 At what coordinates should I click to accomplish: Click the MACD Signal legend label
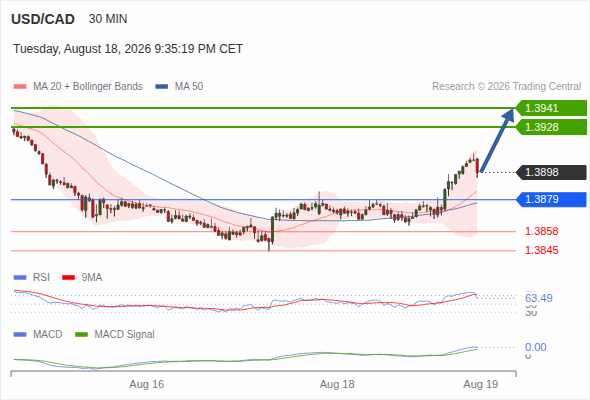pyautogui.click(x=125, y=335)
